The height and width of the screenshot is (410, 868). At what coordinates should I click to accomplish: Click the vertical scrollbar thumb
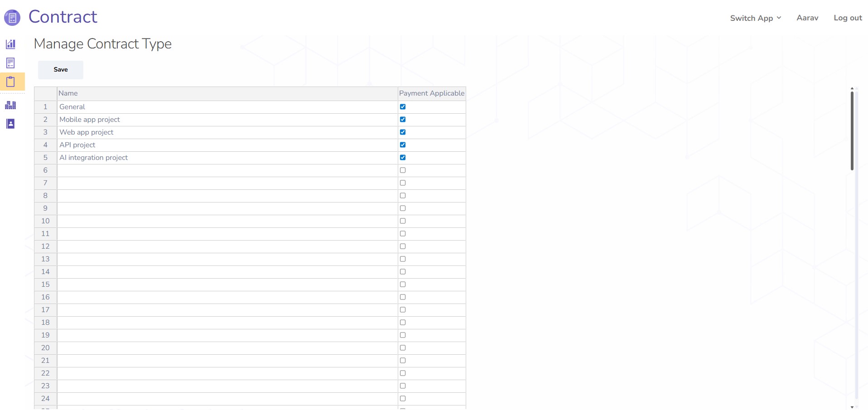852,131
